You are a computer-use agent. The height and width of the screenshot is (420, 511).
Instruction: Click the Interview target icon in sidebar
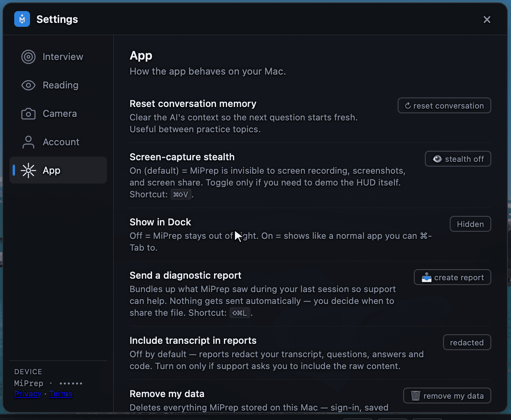click(x=28, y=57)
